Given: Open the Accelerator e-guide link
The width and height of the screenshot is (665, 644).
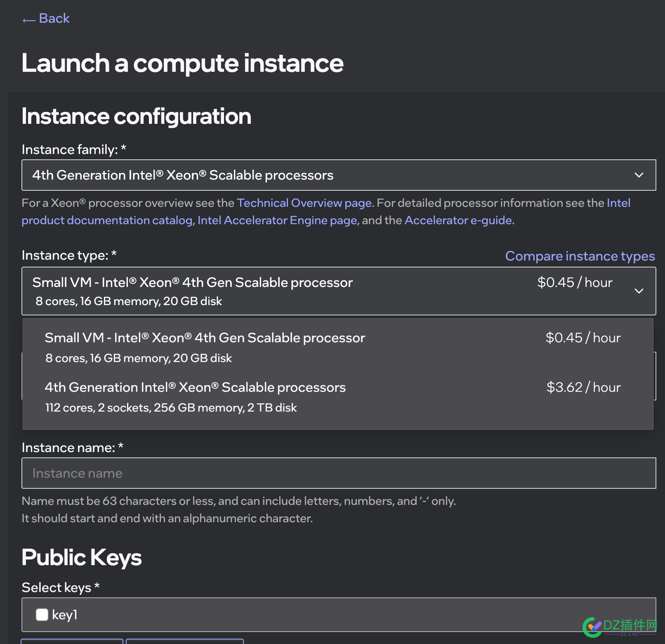Looking at the screenshot, I should point(458,220).
